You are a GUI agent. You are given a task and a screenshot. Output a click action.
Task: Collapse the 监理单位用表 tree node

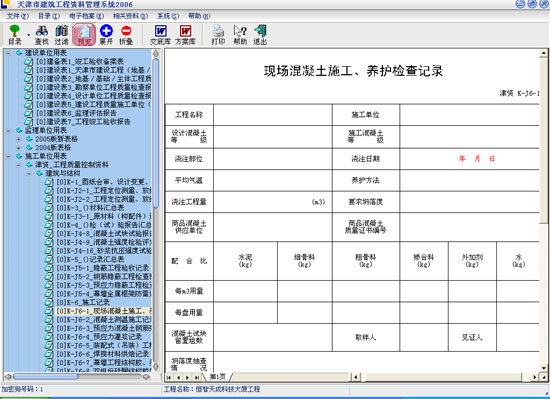pyautogui.click(x=8, y=130)
